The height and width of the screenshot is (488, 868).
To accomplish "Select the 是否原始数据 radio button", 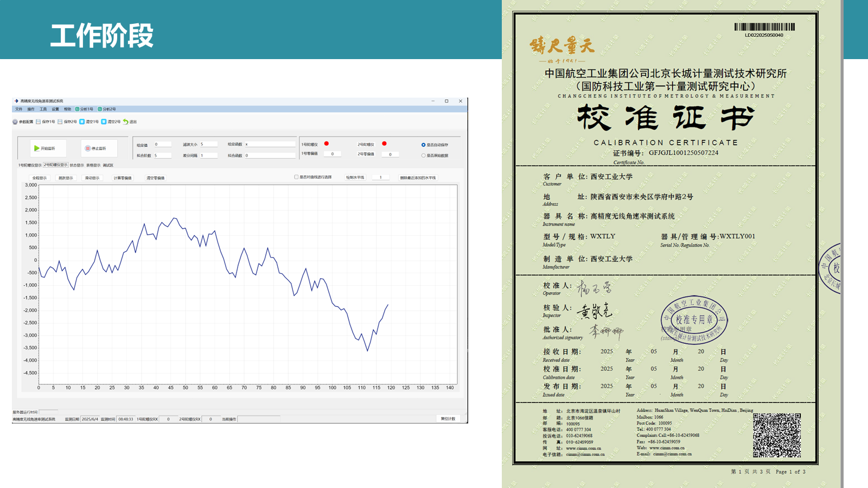I will click(x=423, y=156).
